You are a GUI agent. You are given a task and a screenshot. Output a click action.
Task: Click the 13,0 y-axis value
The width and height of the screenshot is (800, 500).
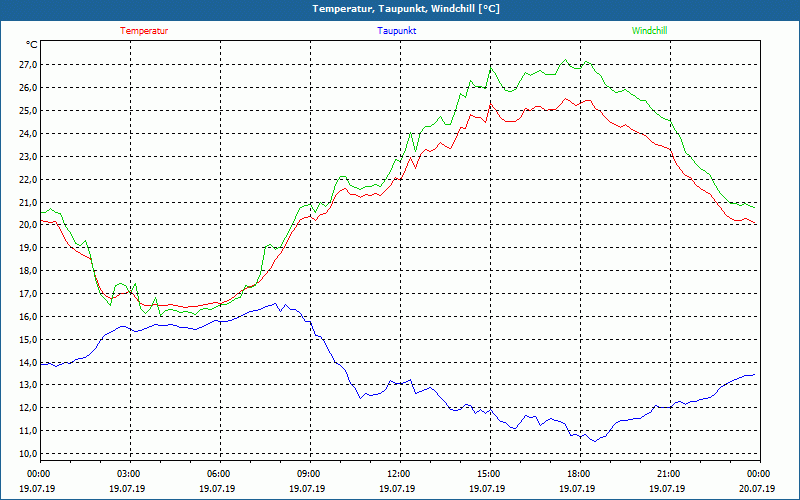(x=28, y=385)
